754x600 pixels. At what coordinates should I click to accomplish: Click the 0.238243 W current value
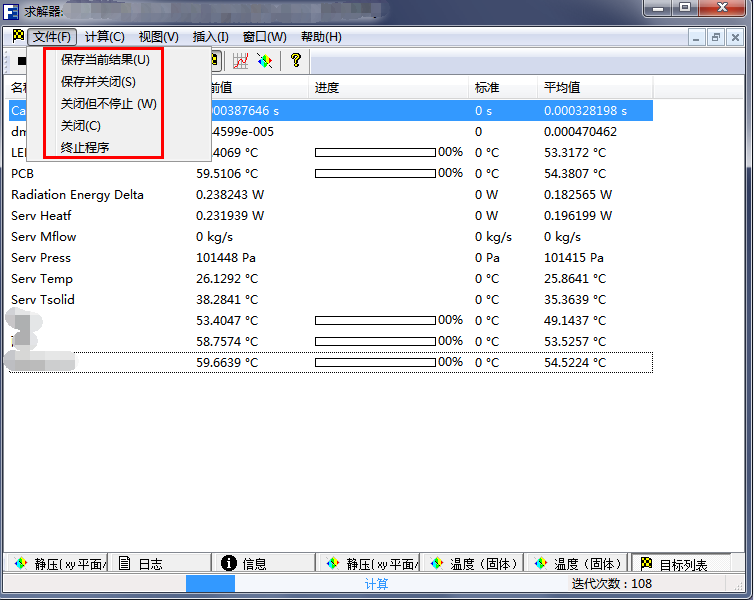(230, 195)
